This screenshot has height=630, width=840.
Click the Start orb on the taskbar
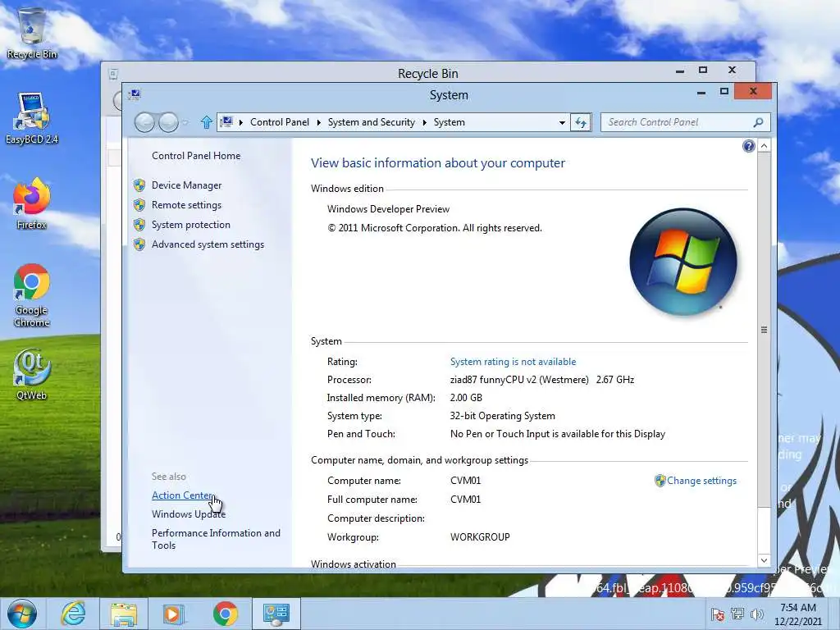[x=21, y=614]
